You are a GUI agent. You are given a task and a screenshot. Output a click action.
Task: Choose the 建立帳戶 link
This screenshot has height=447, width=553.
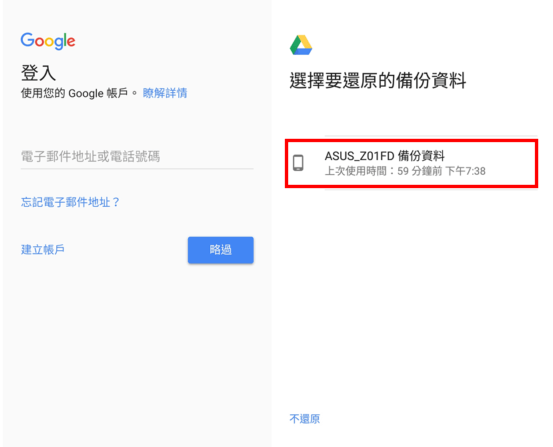43,249
